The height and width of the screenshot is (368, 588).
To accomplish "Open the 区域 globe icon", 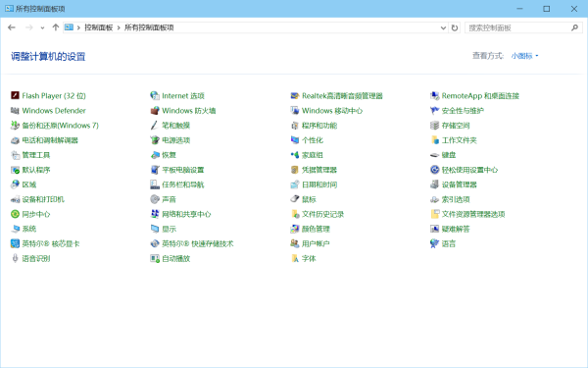I will [15, 184].
